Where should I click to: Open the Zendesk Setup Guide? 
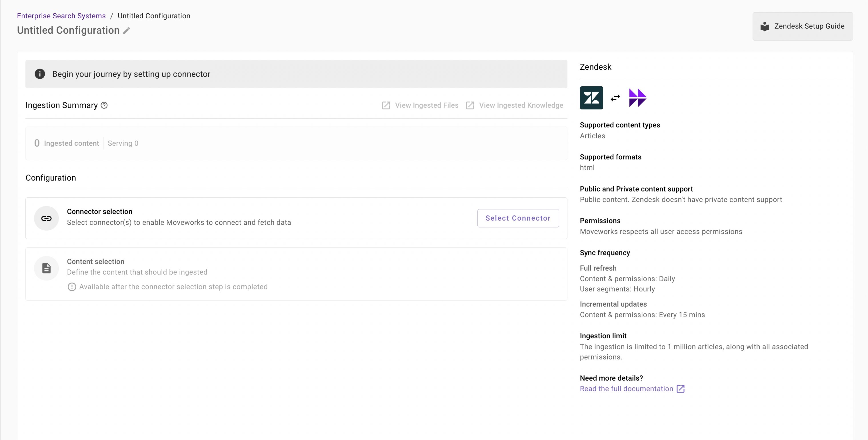coord(802,26)
